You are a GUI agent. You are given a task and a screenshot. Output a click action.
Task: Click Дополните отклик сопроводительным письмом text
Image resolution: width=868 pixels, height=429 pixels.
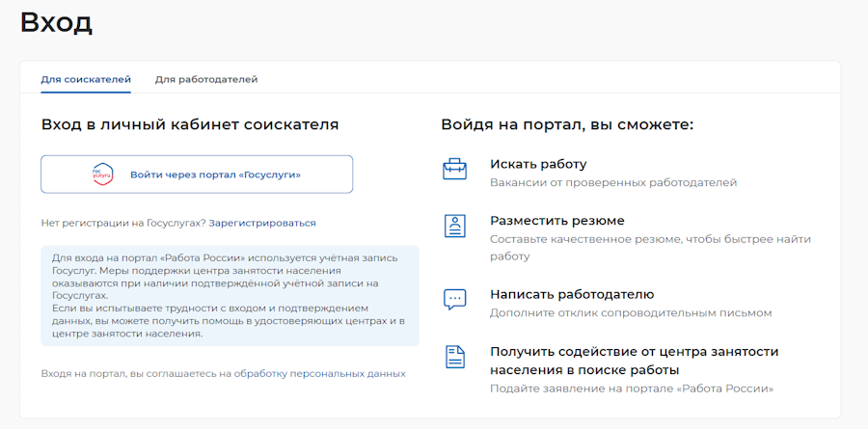click(x=631, y=312)
